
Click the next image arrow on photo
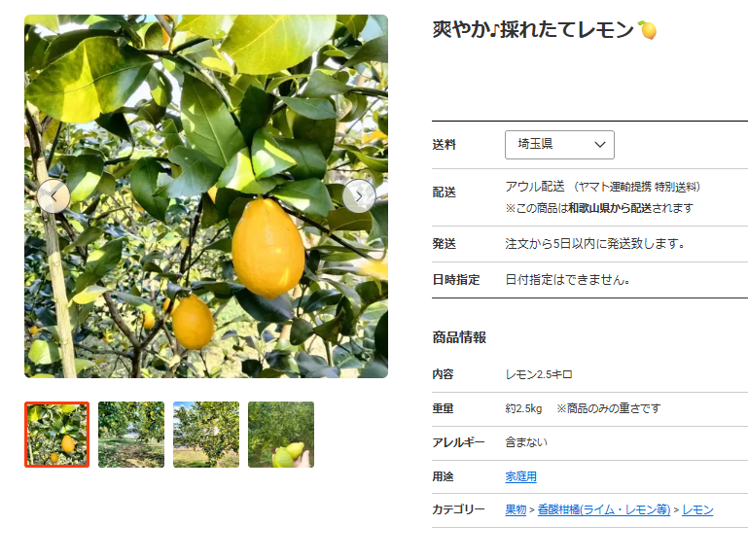(x=358, y=196)
